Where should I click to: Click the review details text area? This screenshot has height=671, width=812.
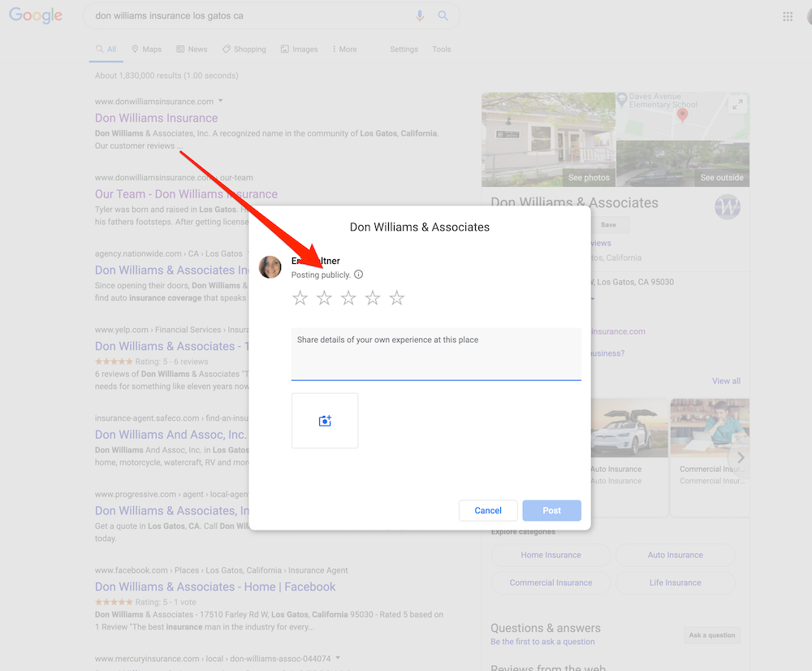436,354
